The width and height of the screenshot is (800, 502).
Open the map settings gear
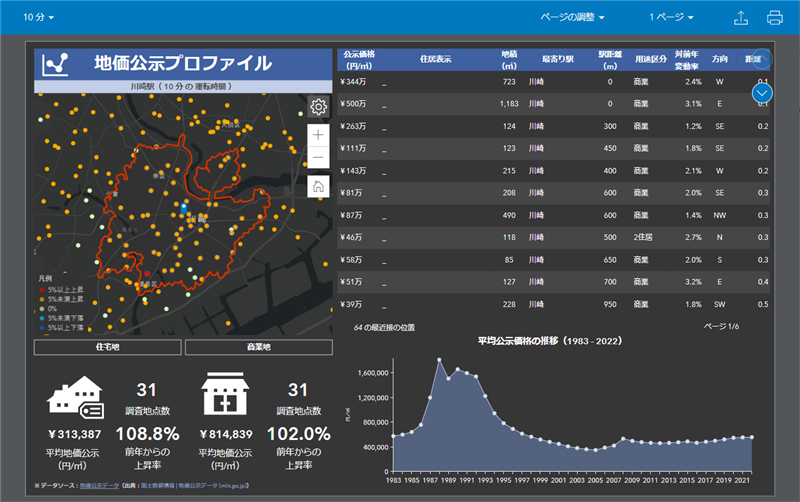[x=318, y=107]
